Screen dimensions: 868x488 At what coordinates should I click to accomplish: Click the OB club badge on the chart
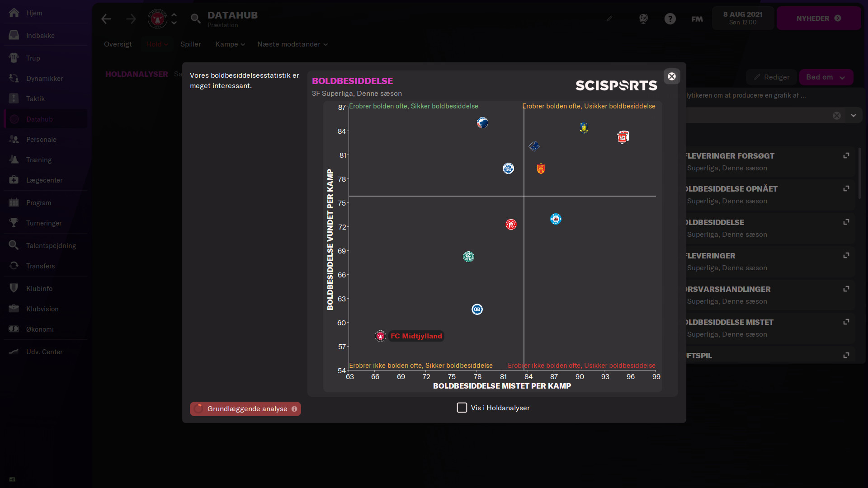(477, 310)
